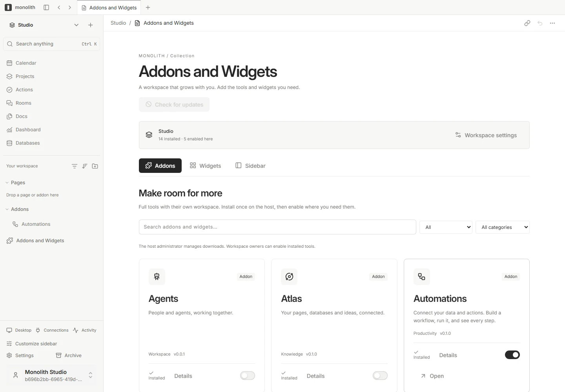Open the Studio workspace switcher dropdown
This screenshot has width=565, height=392.
coord(77,25)
